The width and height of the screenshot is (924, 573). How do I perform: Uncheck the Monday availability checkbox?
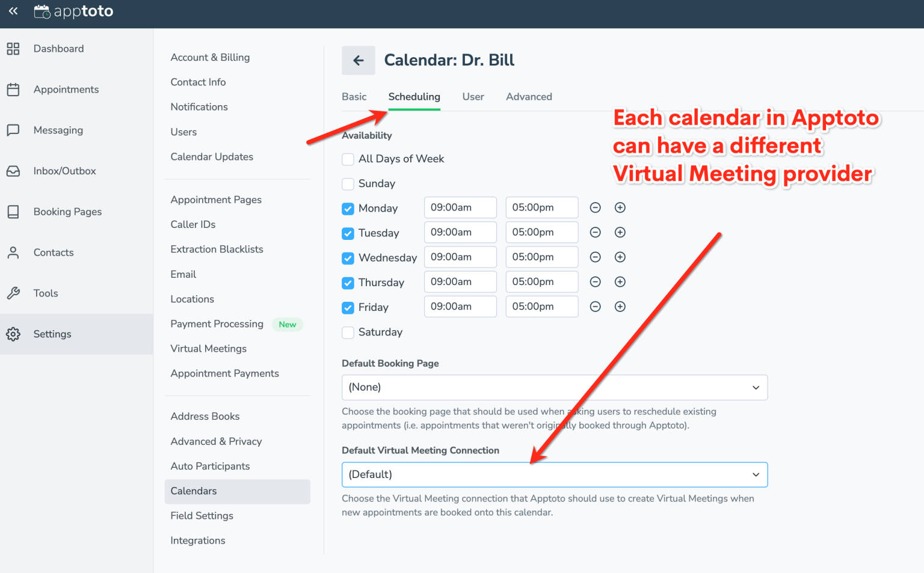(348, 208)
